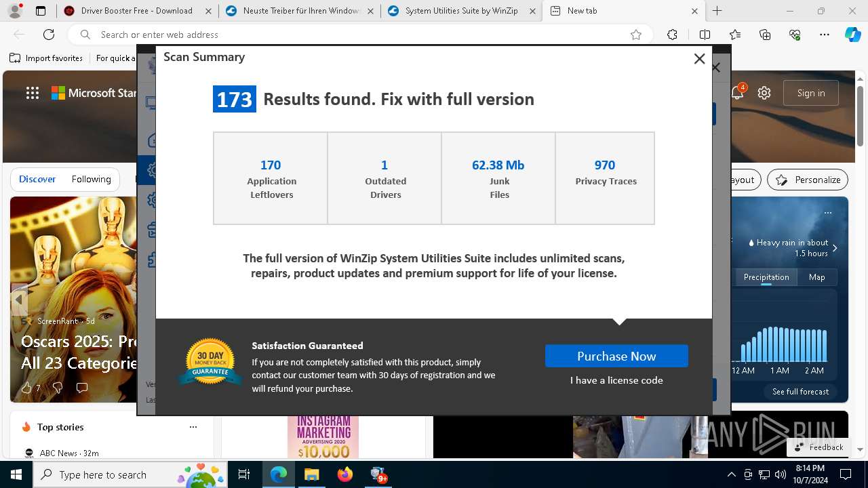Select the Discover feed tab
Viewport: 868px width, 488px height.
coord(37,179)
